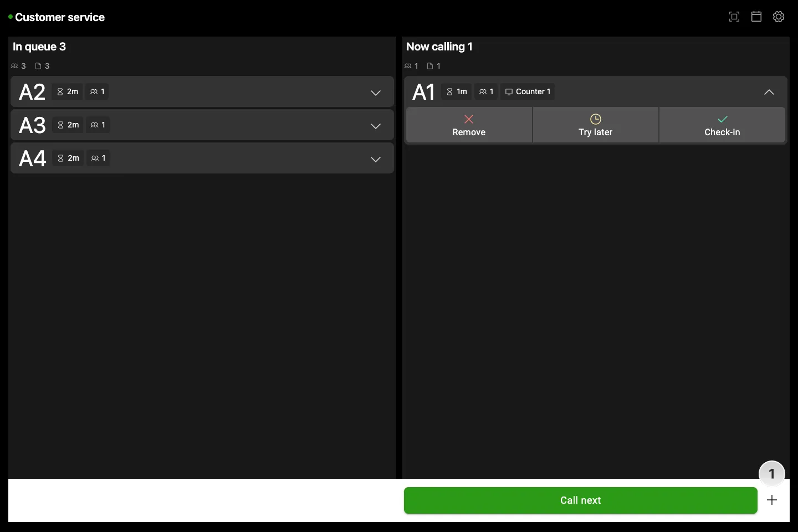Click the people count badge on A1
Image resolution: width=798 pixels, height=532 pixels.
click(x=486, y=91)
